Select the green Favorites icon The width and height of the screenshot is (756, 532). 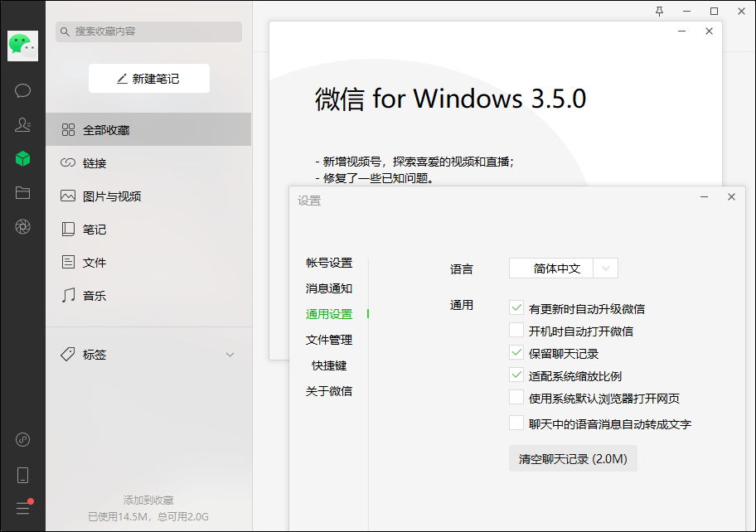pyautogui.click(x=22, y=158)
